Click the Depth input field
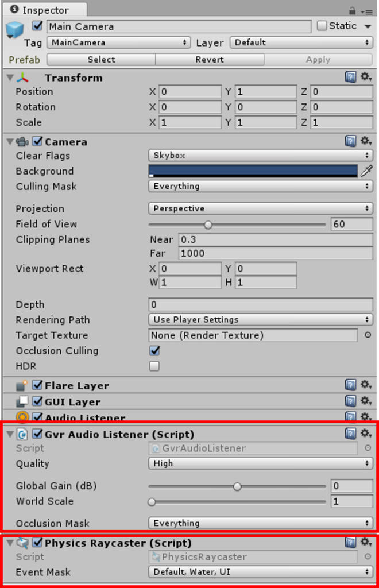 coord(261,304)
